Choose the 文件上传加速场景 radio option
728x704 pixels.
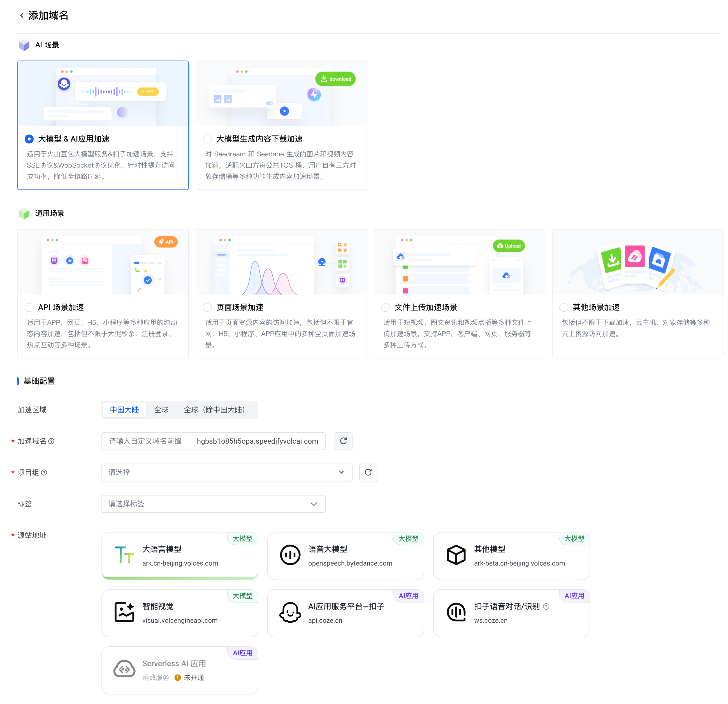[386, 307]
